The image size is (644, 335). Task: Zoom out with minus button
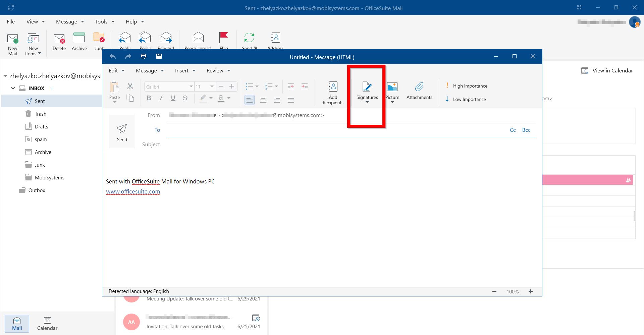tap(494, 291)
